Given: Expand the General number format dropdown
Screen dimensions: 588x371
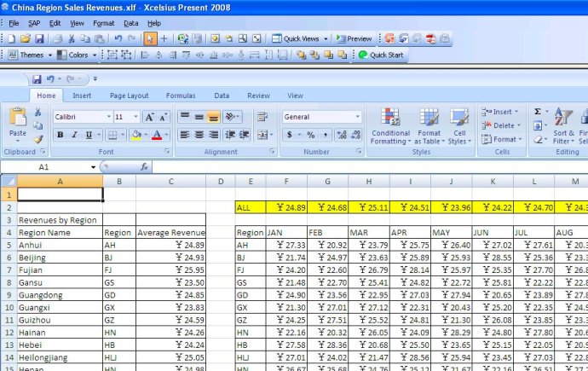Looking at the screenshot, I should coord(357,117).
